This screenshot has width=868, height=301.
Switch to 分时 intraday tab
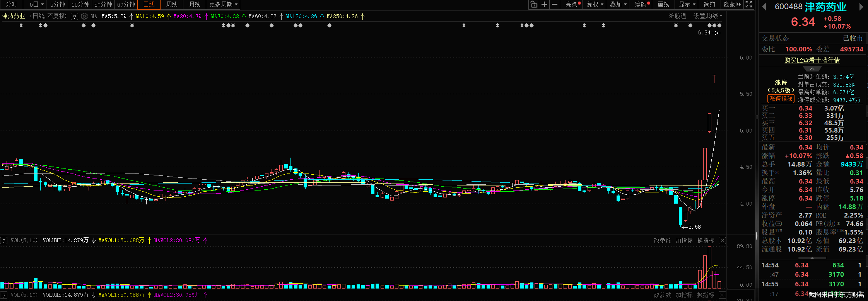(12, 4)
